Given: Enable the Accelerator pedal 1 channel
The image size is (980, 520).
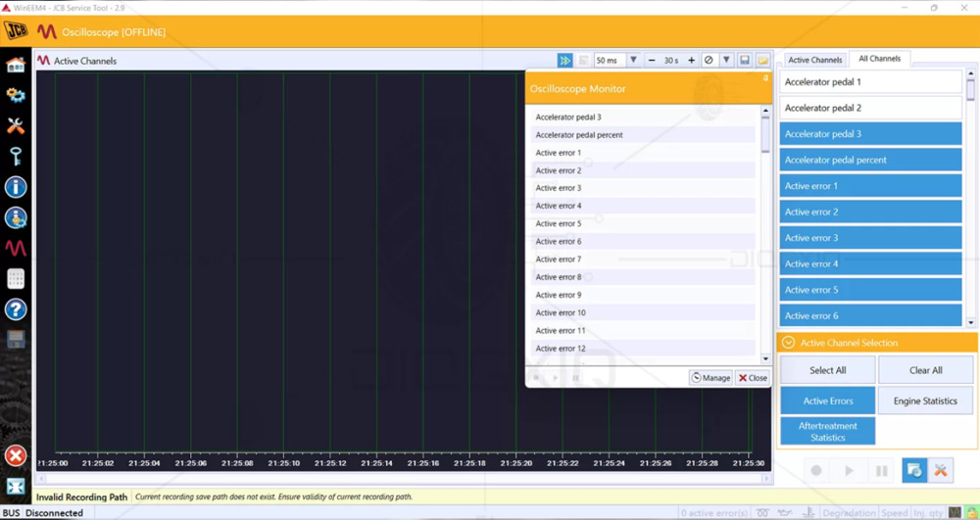Looking at the screenshot, I should tap(870, 82).
